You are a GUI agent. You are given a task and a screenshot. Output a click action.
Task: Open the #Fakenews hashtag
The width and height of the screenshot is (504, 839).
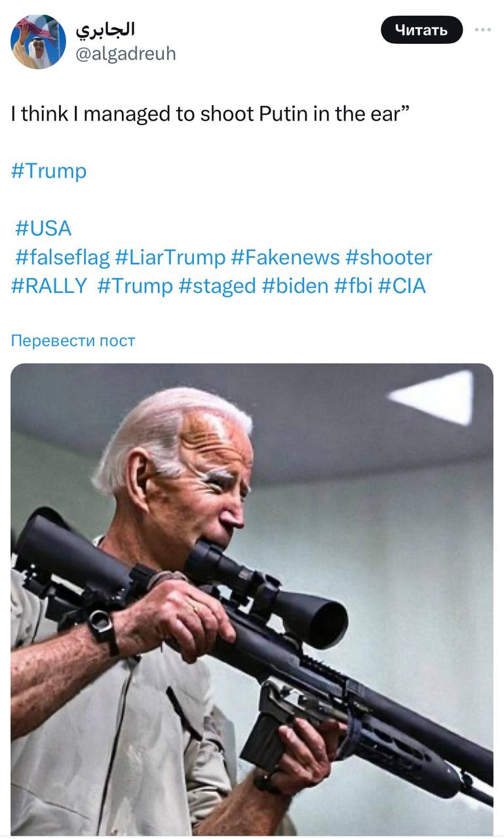[285, 258]
